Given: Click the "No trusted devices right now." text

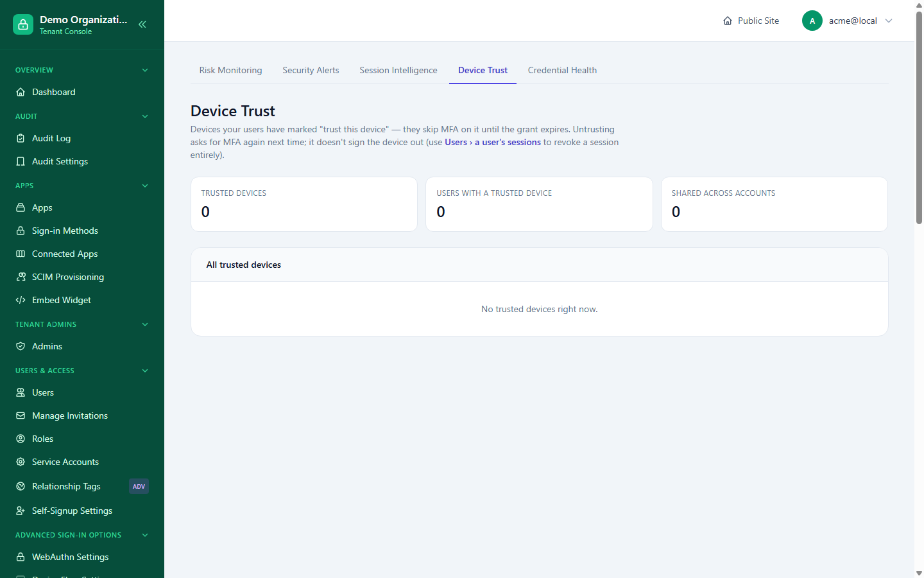Looking at the screenshot, I should (540, 309).
